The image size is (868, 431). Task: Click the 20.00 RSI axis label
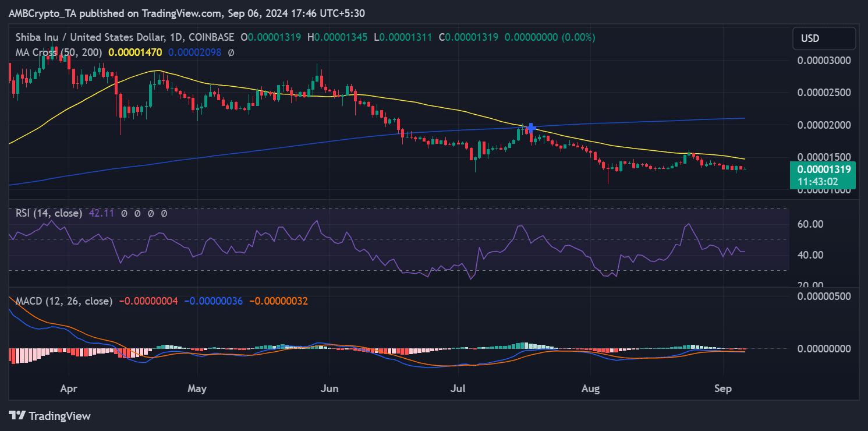pyautogui.click(x=811, y=285)
